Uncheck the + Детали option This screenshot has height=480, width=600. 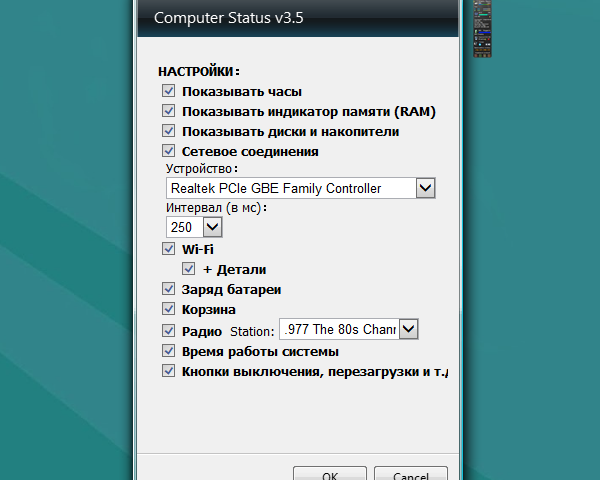click(188, 269)
